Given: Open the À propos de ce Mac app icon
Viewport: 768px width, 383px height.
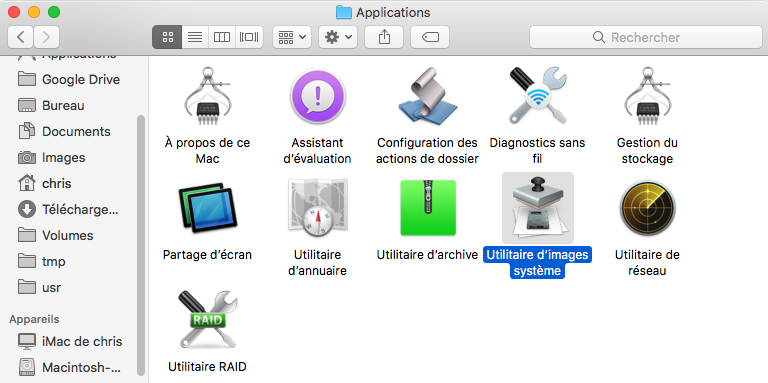Looking at the screenshot, I should click(208, 96).
